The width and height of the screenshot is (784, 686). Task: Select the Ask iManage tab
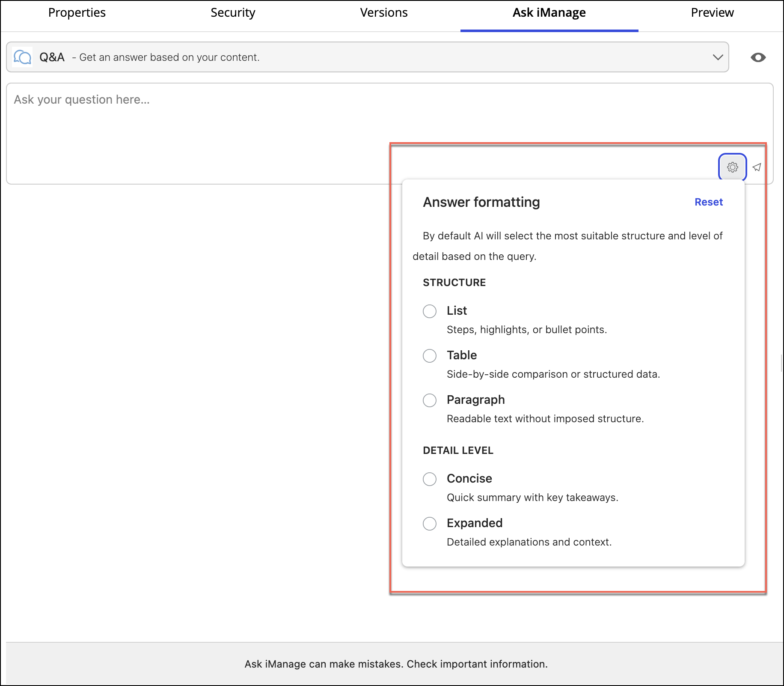point(549,13)
